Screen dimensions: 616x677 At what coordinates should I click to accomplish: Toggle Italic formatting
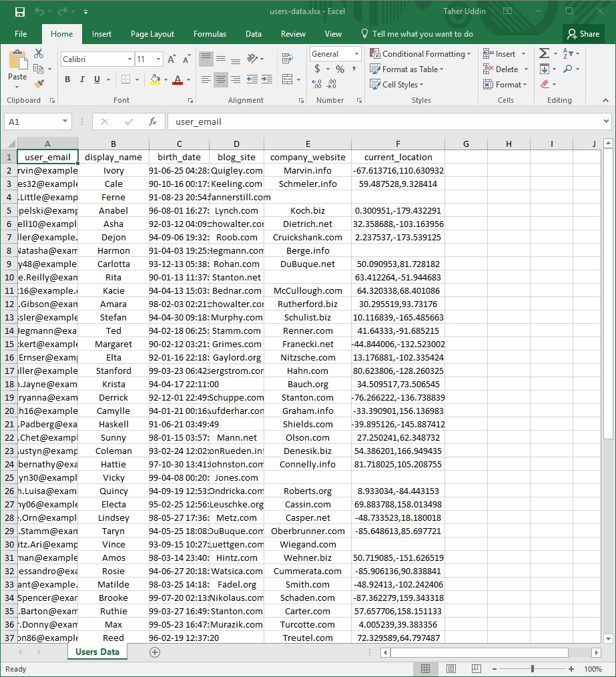click(82, 79)
